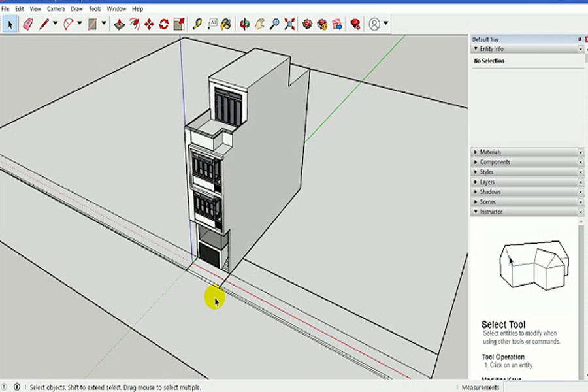Open the Draw menu
Viewport: 588px width, 392px height.
pos(76,8)
